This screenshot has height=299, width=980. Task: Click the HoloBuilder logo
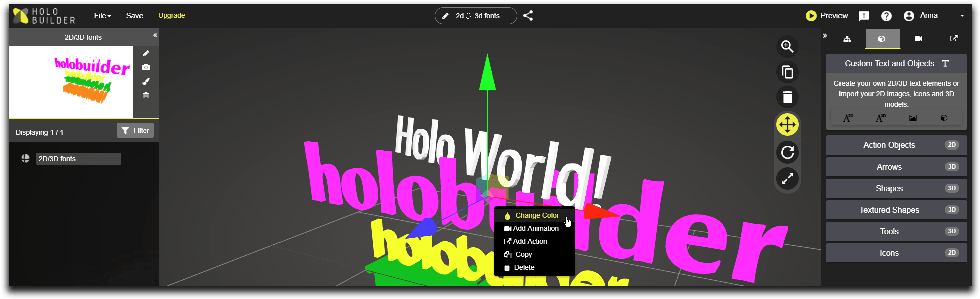pyautogui.click(x=44, y=16)
